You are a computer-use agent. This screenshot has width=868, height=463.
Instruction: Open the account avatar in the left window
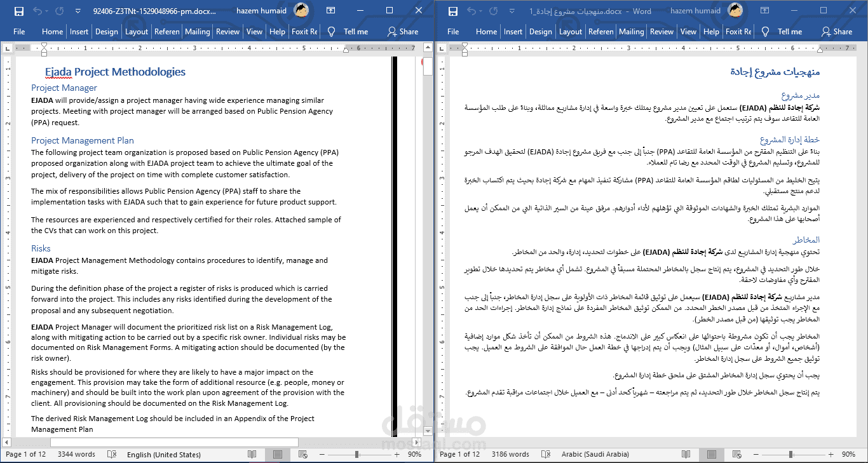point(302,11)
